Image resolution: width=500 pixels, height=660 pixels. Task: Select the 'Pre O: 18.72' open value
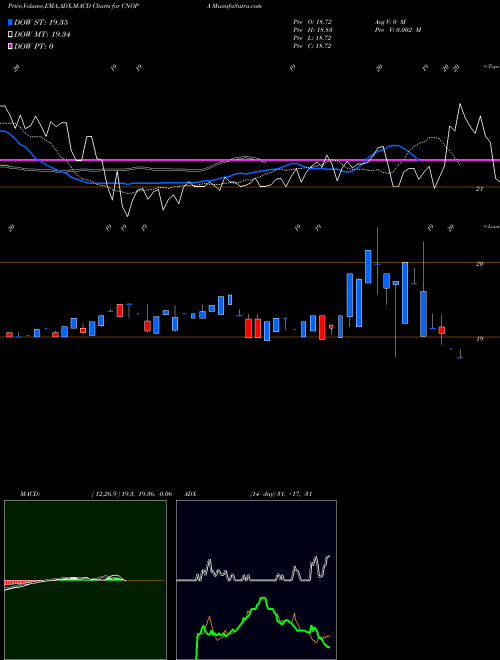pos(312,21)
